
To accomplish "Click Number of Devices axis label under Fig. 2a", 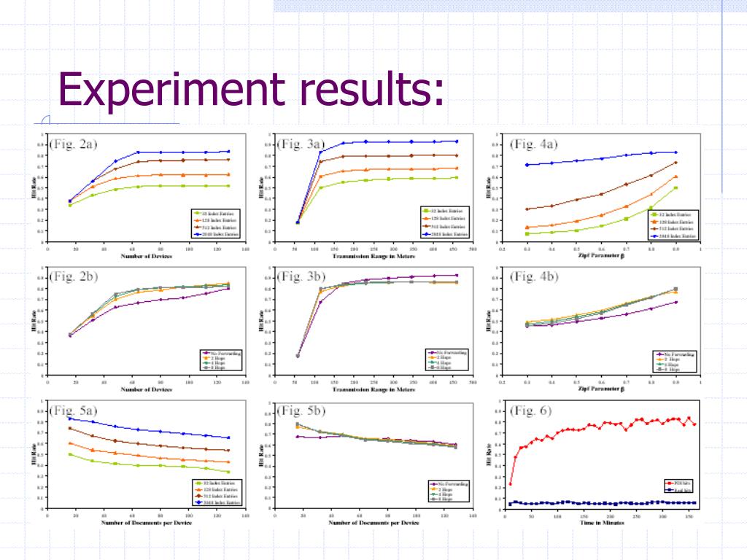I will [x=146, y=256].
